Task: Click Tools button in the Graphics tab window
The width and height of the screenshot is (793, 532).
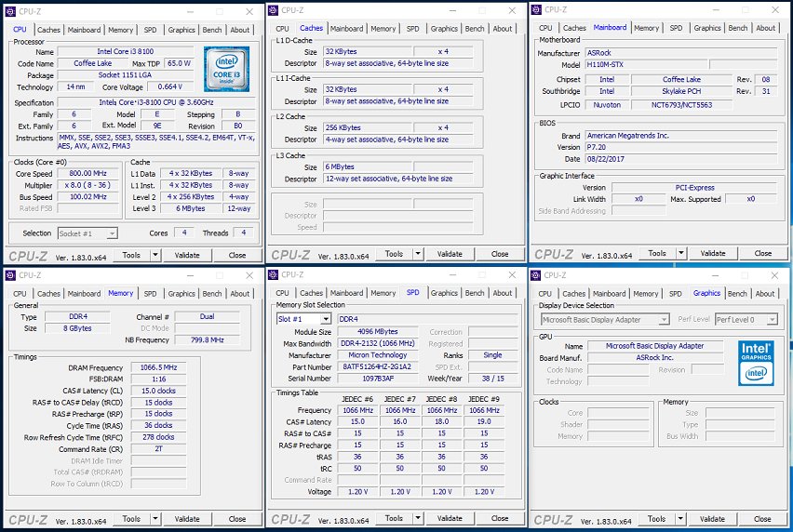Action: tap(656, 519)
